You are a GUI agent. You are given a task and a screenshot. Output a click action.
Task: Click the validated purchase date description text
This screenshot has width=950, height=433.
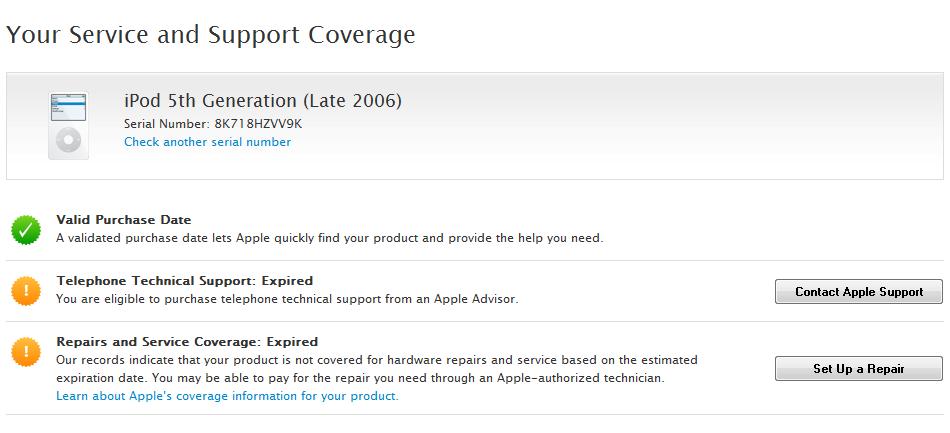click(329, 238)
